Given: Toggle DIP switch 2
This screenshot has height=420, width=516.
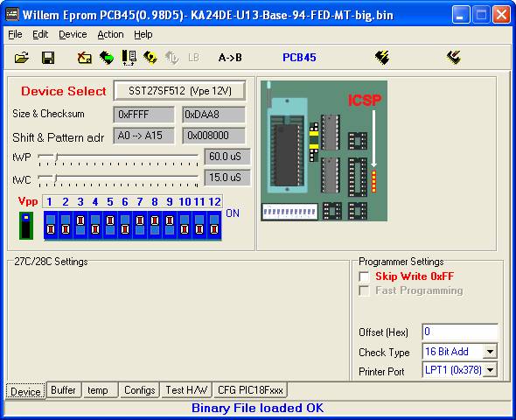Looking at the screenshot, I should (66, 225).
